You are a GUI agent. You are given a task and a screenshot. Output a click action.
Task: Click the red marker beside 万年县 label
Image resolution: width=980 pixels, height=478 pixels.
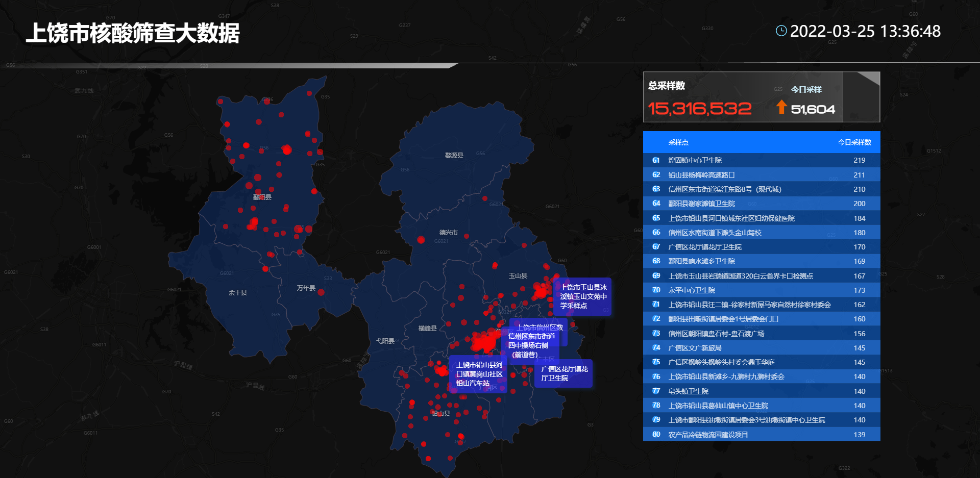click(321, 292)
